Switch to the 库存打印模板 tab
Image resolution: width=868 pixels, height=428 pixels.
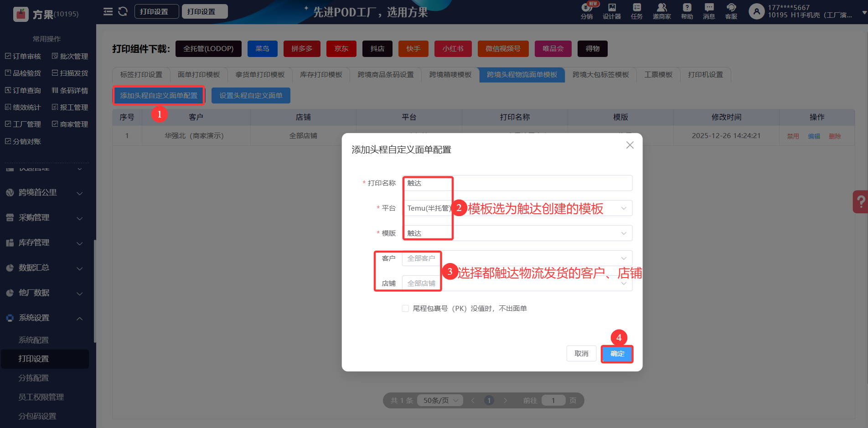[x=321, y=75]
